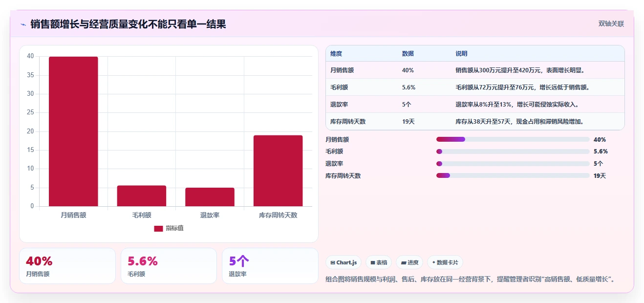
Task: Click the 毛利额 x-axis label
Action: tap(142, 215)
